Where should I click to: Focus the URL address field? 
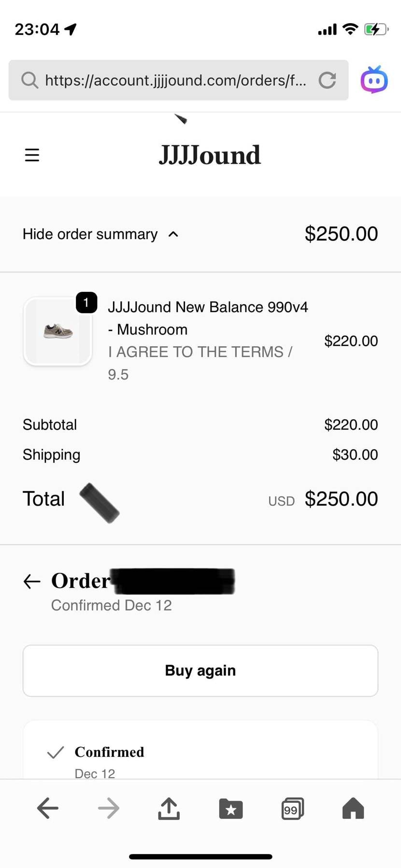click(x=176, y=80)
